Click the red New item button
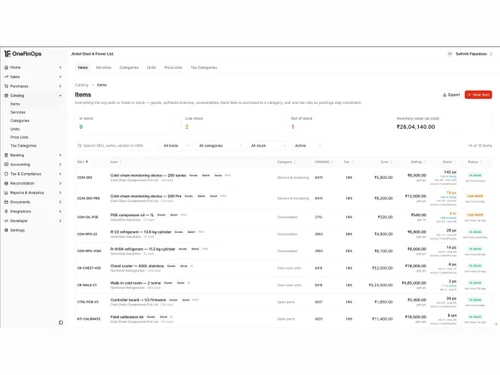 point(478,95)
